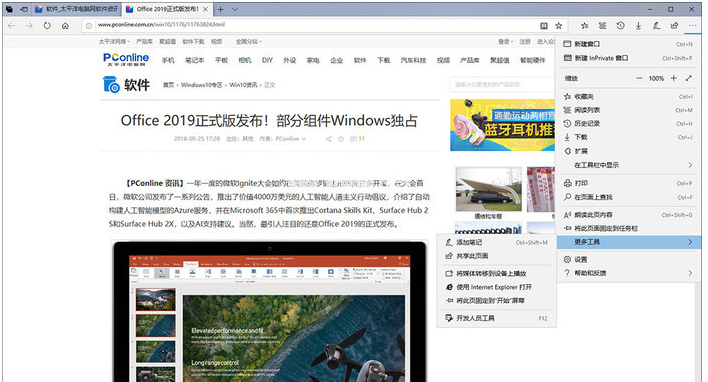Open the DIY navigation link
Screen dimensions: 708x382
(267, 60)
